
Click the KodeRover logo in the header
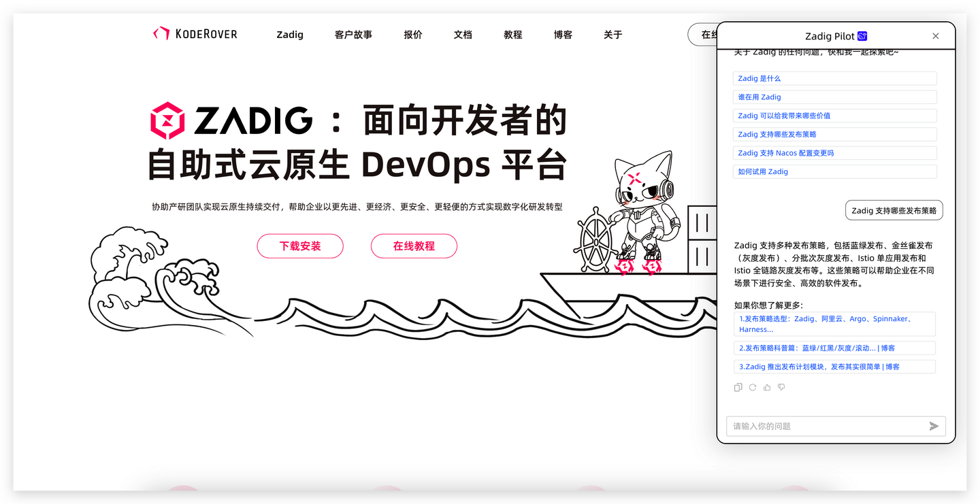[x=195, y=34]
